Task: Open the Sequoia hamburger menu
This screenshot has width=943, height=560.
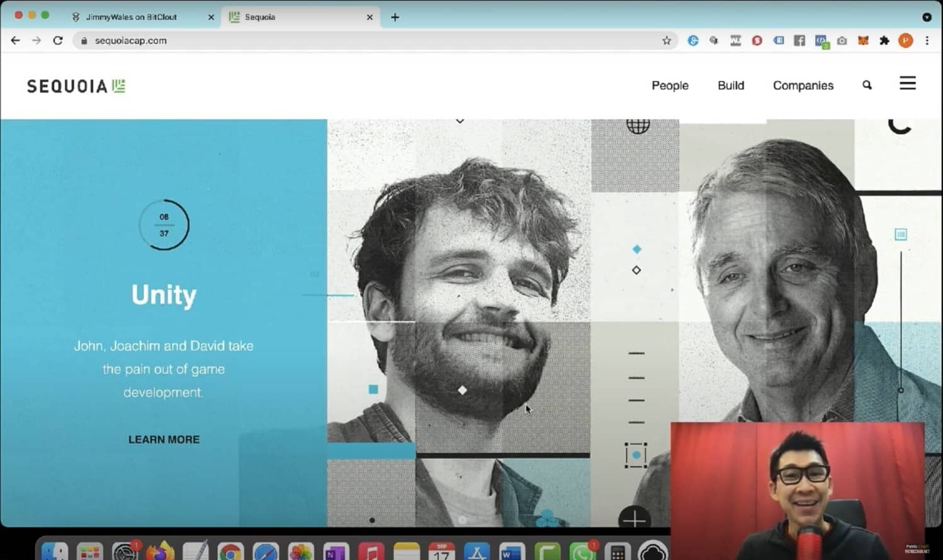Action: pyautogui.click(x=907, y=83)
